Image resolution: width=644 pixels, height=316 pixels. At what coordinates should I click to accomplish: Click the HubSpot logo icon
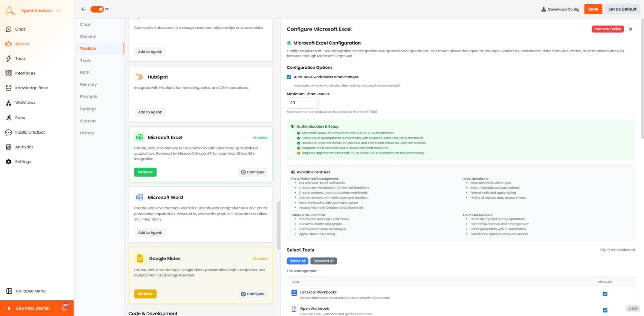point(139,77)
